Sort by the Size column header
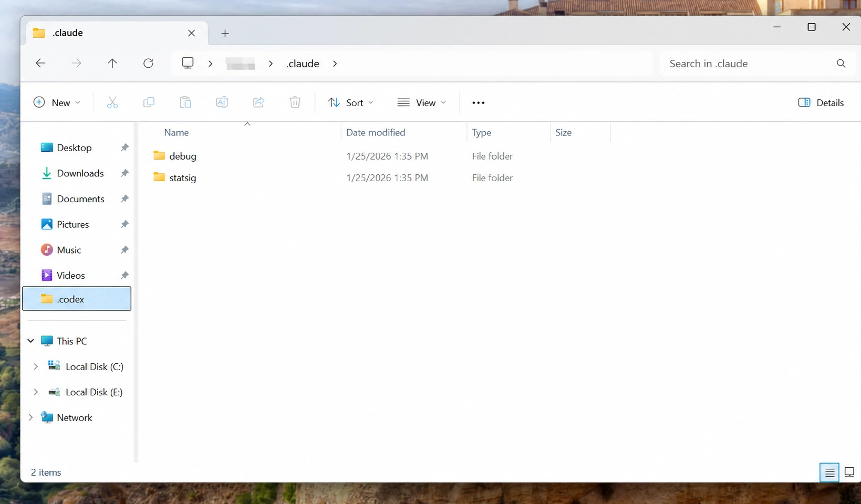 [563, 132]
